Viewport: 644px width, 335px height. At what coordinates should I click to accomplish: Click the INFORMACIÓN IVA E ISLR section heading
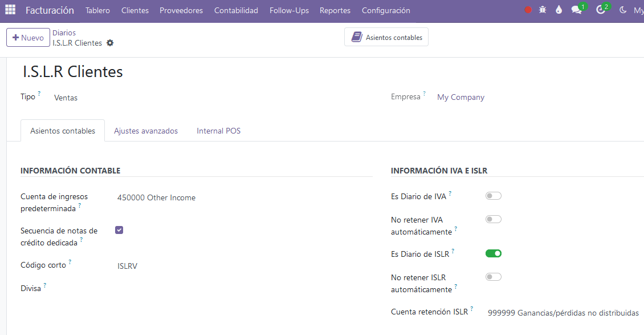click(439, 171)
